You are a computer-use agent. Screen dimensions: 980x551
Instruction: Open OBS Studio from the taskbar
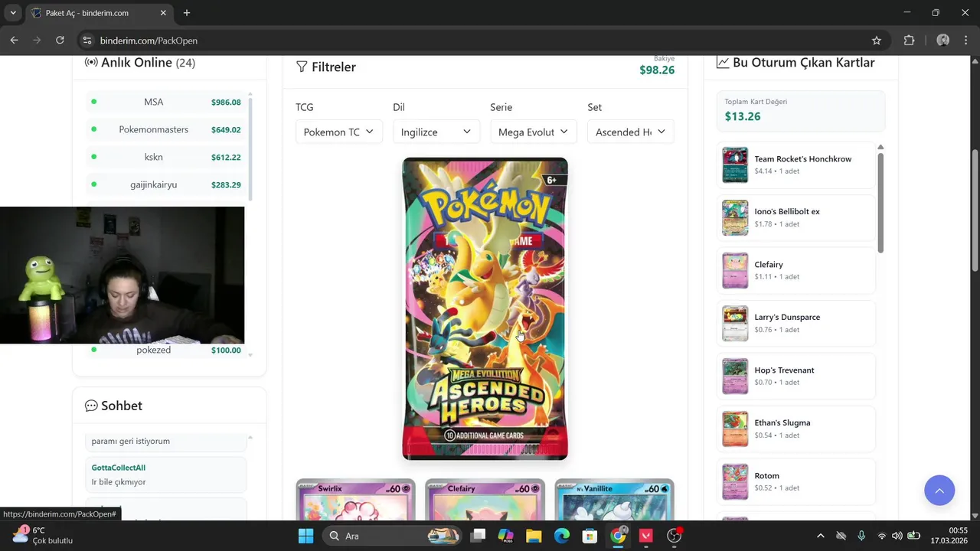coord(674,536)
